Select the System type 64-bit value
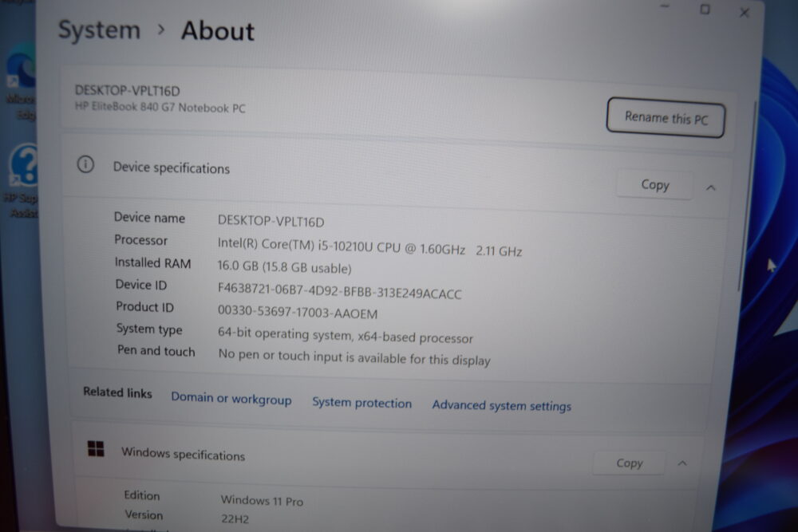Viewport: 798px width, 532px height. [x=345, y=335]
